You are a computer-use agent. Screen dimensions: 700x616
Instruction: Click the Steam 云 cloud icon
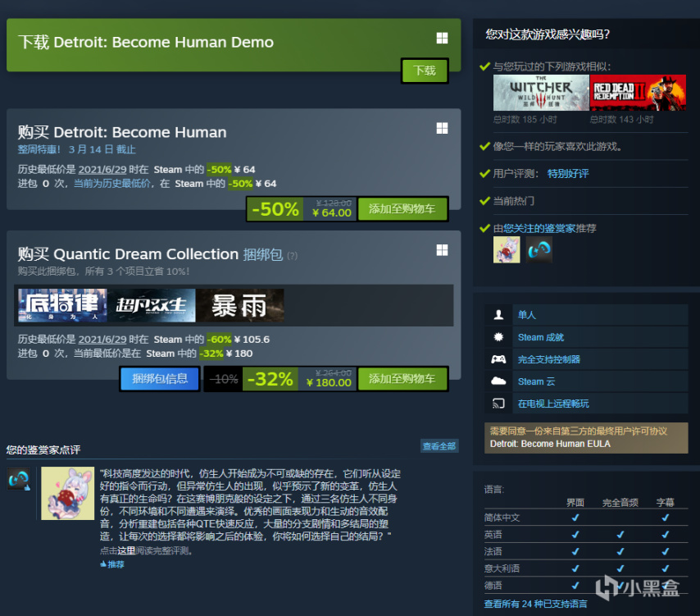(498, 381)
